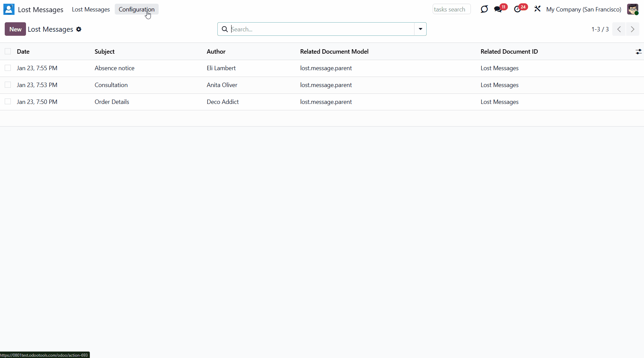This screenshot has height=358, width=644.
Task: Toggle the select-all checkbox in table header
Action: (x=8, y=51)
